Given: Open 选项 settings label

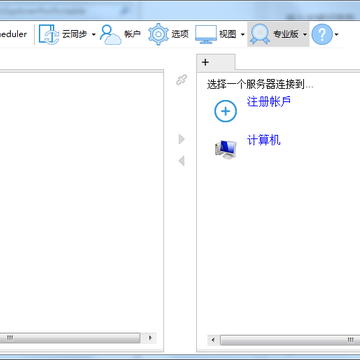Looking at the screenshot, I should point(180,34).
